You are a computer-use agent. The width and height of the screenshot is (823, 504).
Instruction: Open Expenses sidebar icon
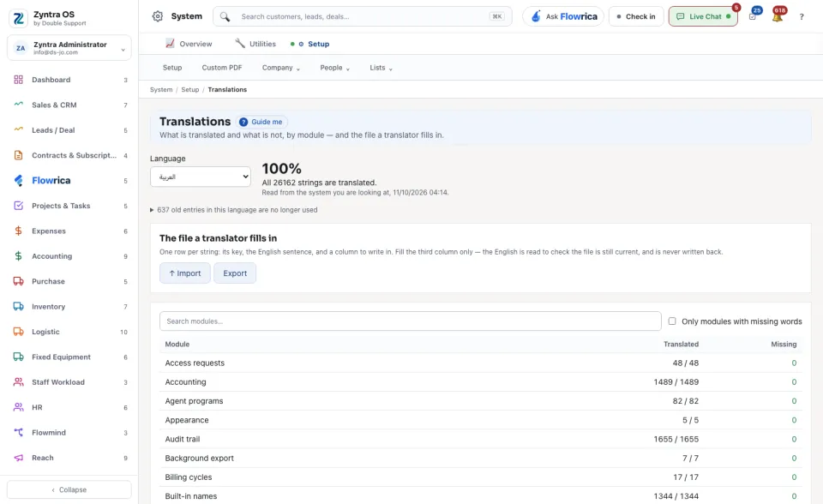coord(18,231)
